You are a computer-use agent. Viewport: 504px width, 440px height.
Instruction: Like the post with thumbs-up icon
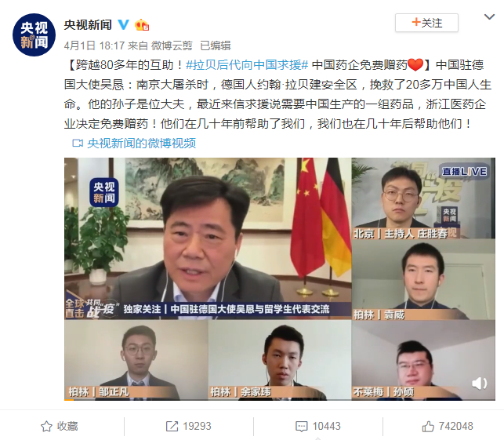[428, 427]
